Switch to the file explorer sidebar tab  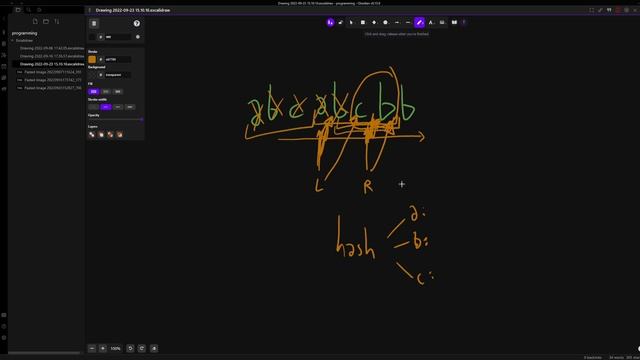coord(18,10)
